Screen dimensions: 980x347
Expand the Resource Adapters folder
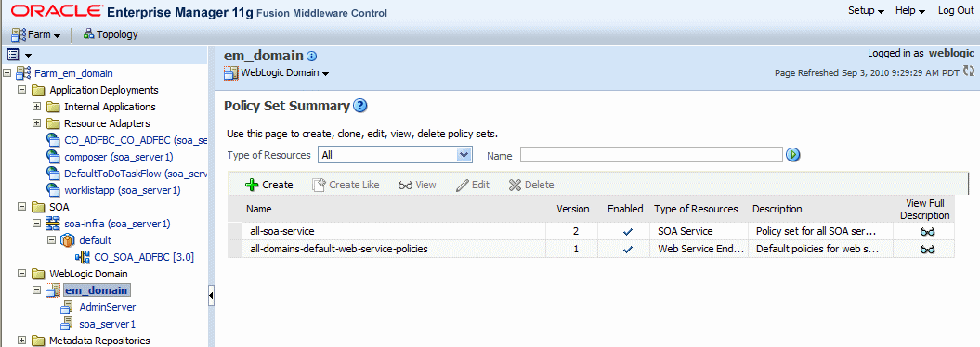(x=36, y=123)
